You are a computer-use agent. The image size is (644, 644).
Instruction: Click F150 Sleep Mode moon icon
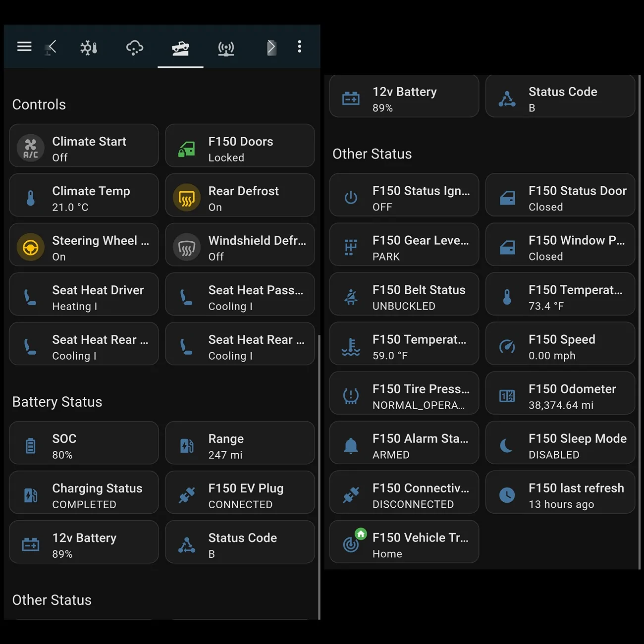coord(507,446)
